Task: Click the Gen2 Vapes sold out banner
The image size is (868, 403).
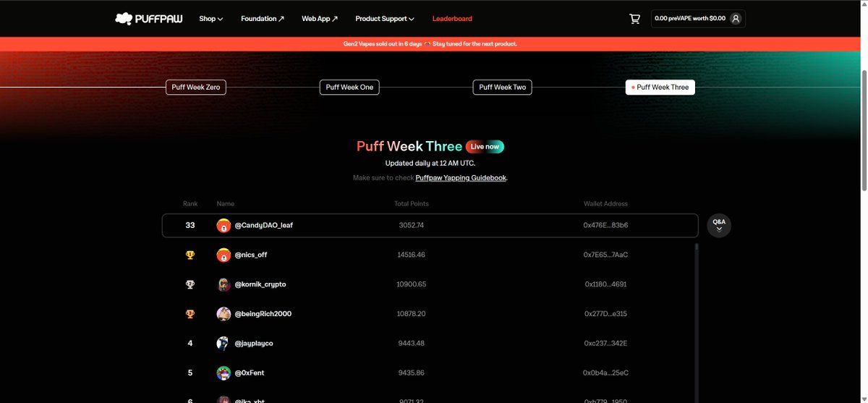Action: [x=430, y=44]
